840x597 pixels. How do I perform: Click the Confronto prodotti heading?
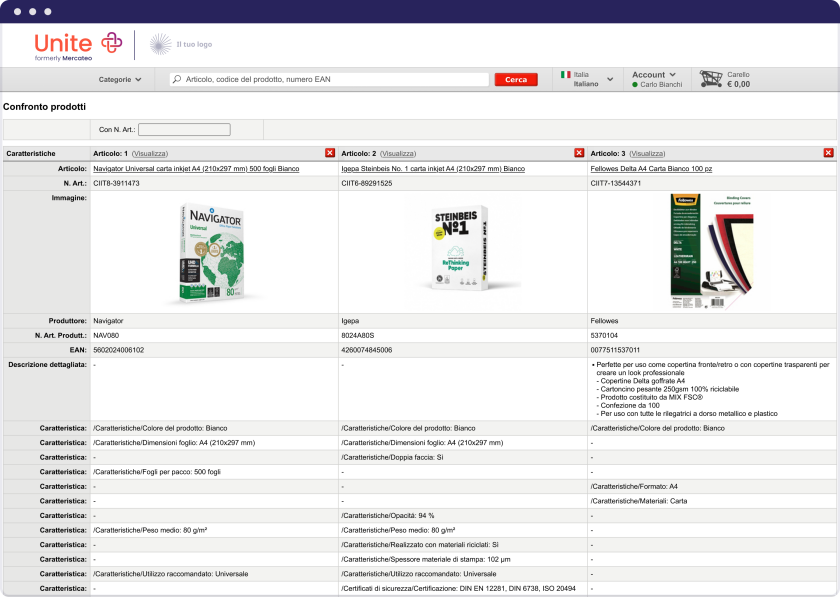[44, 107]
